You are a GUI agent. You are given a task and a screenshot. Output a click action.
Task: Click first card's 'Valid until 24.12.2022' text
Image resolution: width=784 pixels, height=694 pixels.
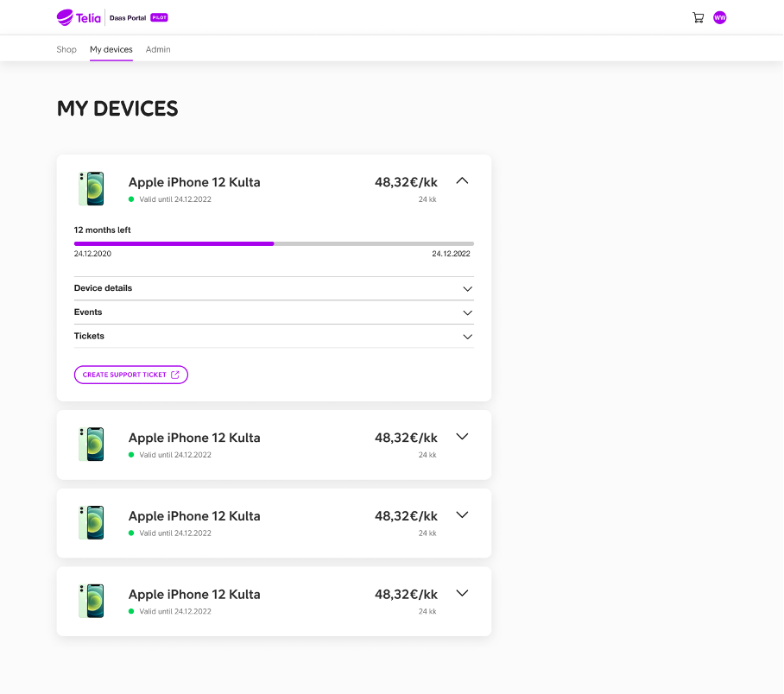coord(175,199)
